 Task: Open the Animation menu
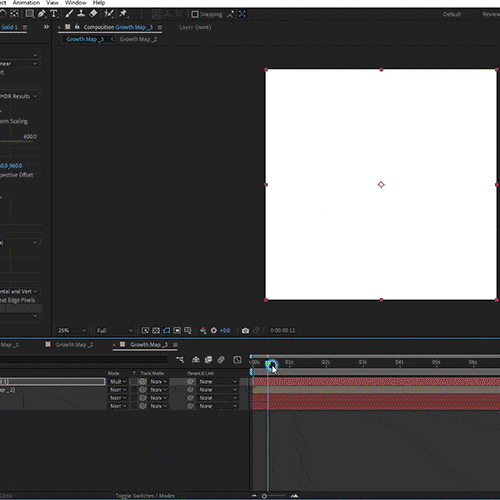pos(26,3)
